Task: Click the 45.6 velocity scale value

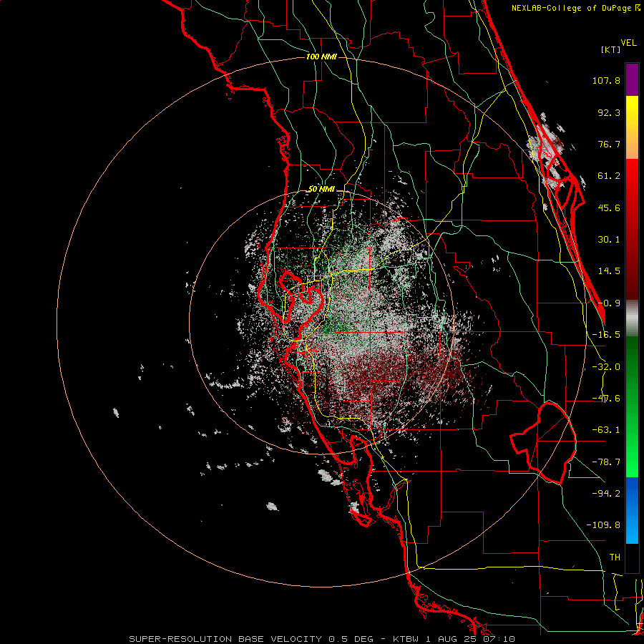Action: (x=609, y=208)
